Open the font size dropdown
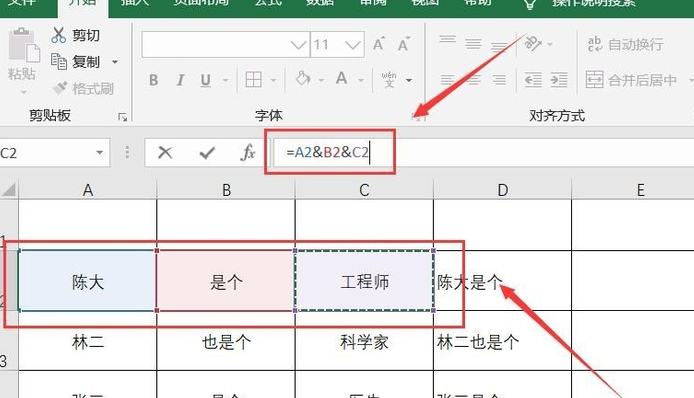This screenshot has height=398, width=694. click(x=353, y=45)
